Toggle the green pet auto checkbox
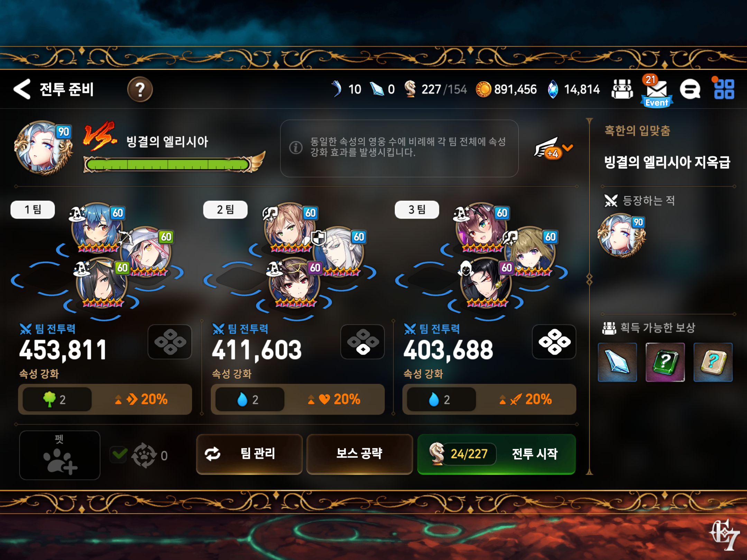Viewport: 747px width, 560px height. [119, 454]
